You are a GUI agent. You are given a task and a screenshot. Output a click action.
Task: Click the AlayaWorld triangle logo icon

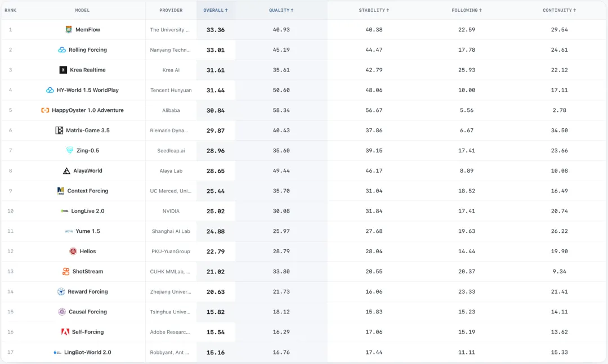pos(66,170)
